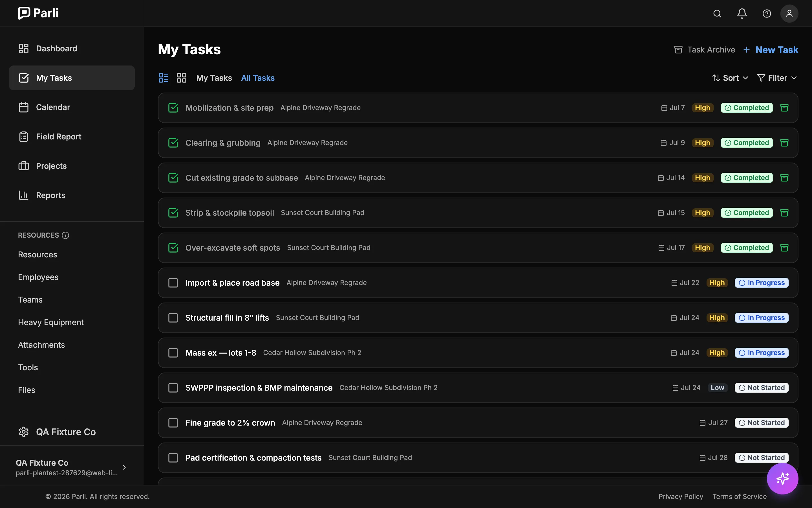Change status of Mass ex — lots 1-8
Viewport: 812px width, 508px height.
click(x=762, y=353)
